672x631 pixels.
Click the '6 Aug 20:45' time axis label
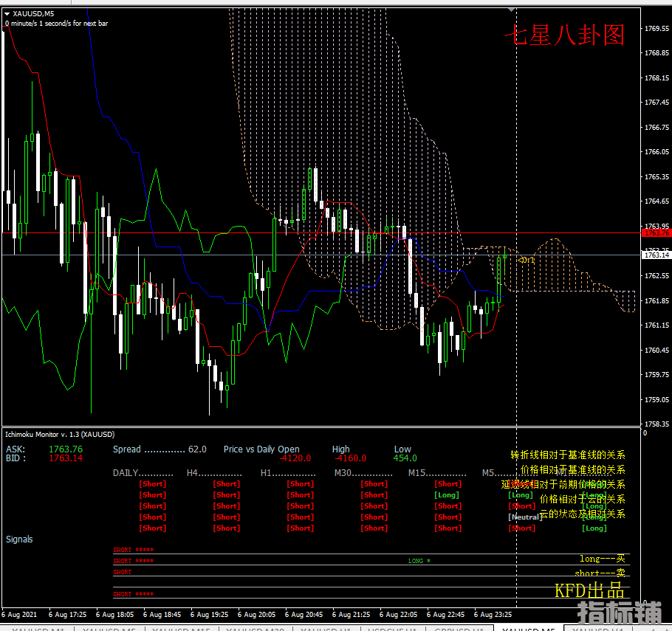point(304,614)
